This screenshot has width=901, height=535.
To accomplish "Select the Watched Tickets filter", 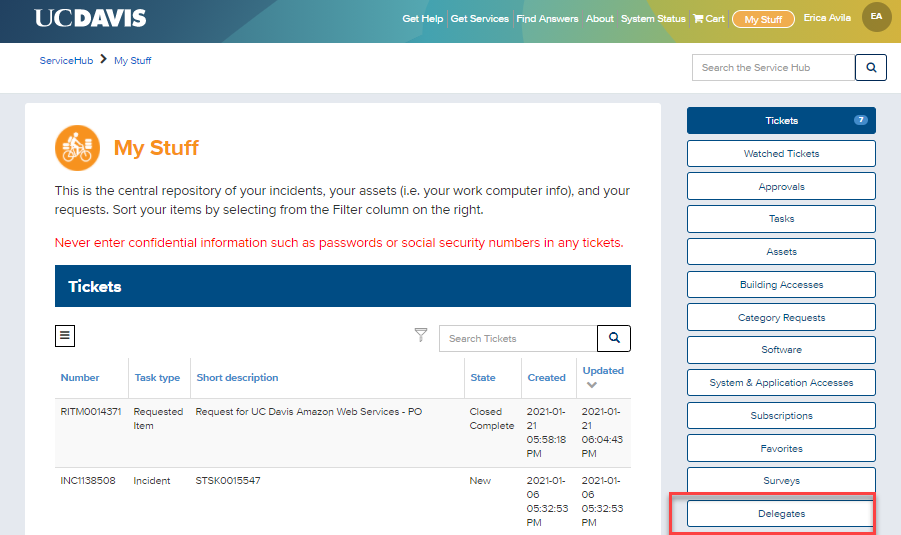I will [x=781, y=154].
